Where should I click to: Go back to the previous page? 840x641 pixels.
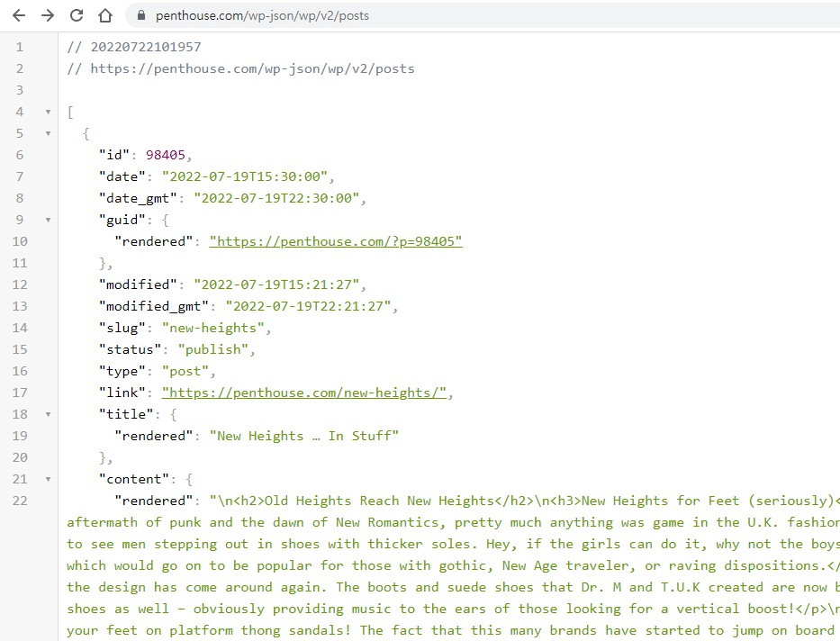click(19, 15)
